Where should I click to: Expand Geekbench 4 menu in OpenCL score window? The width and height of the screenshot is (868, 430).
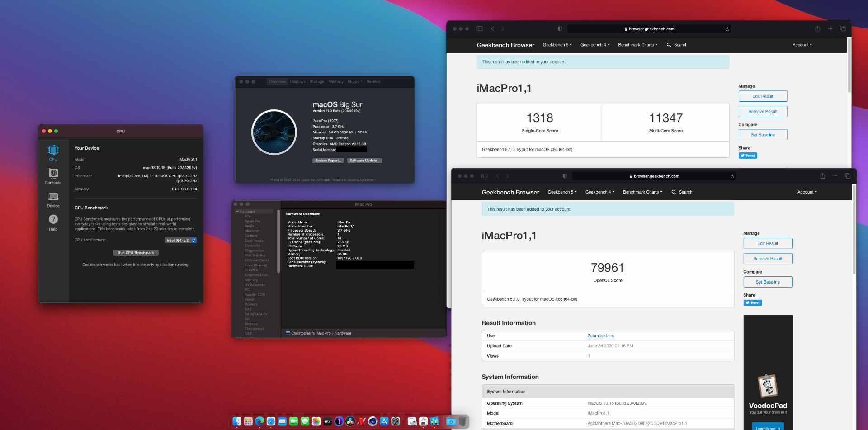click(600, 192)
